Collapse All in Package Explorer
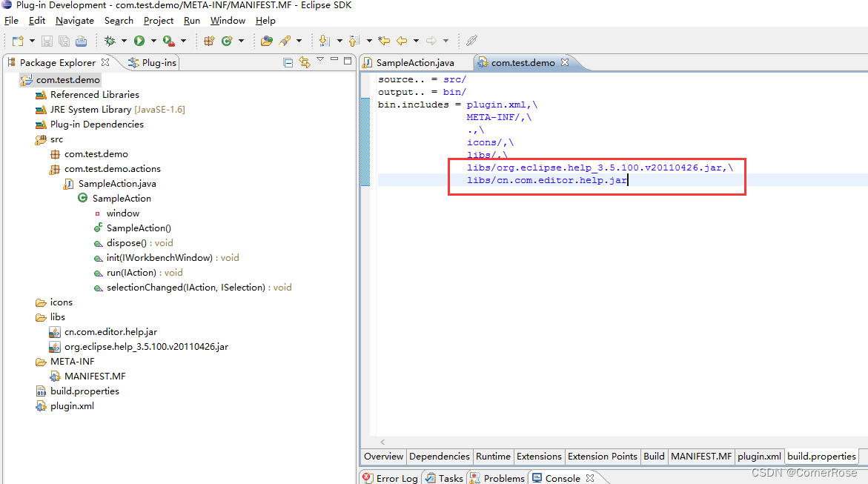 [288, 62]
